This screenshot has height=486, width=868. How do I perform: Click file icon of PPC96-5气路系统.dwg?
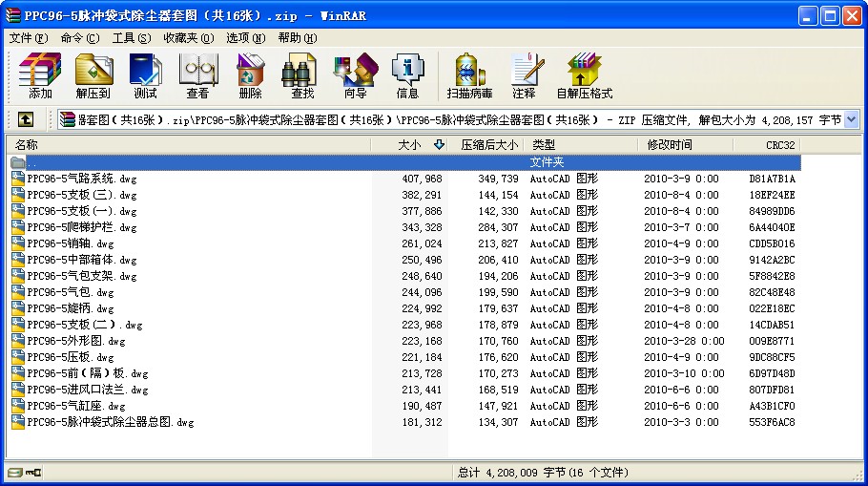click(x=18, y=179)
